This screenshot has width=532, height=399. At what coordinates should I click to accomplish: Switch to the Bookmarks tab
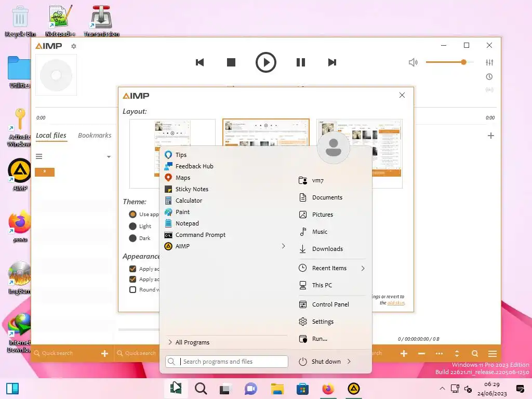pos(95,136)
